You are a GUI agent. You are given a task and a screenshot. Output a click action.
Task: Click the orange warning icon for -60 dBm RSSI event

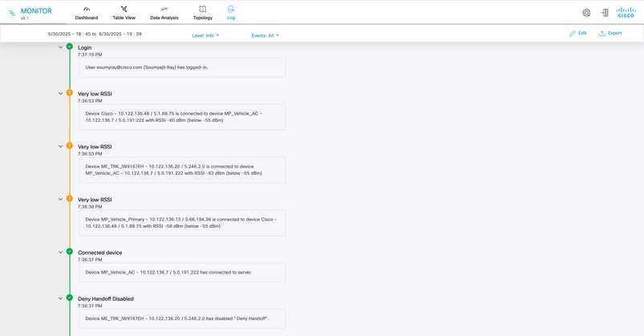[x=70, y=93]
